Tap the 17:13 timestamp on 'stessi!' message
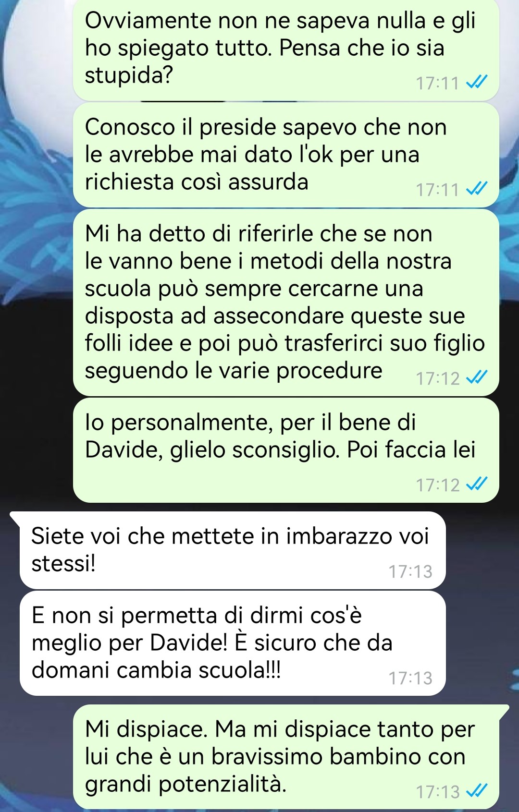Screen dimensions: 519x812 tap(410, 571)
